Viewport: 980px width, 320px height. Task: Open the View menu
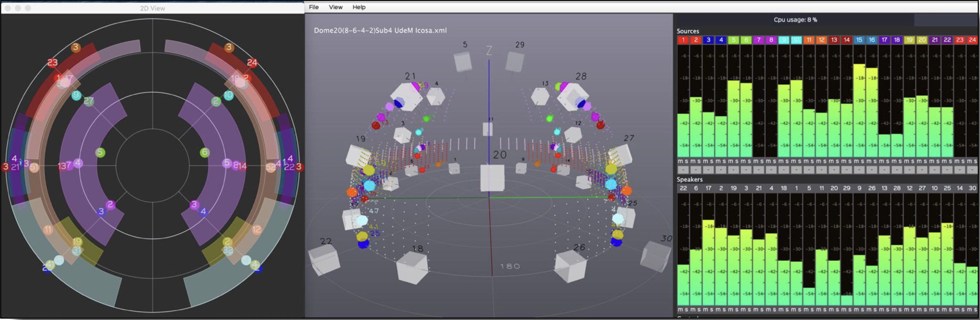[x=336, y=7]
